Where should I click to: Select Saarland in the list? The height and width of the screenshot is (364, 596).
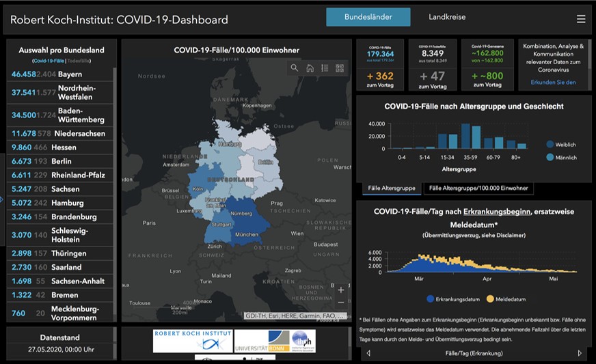click(60, 267)
